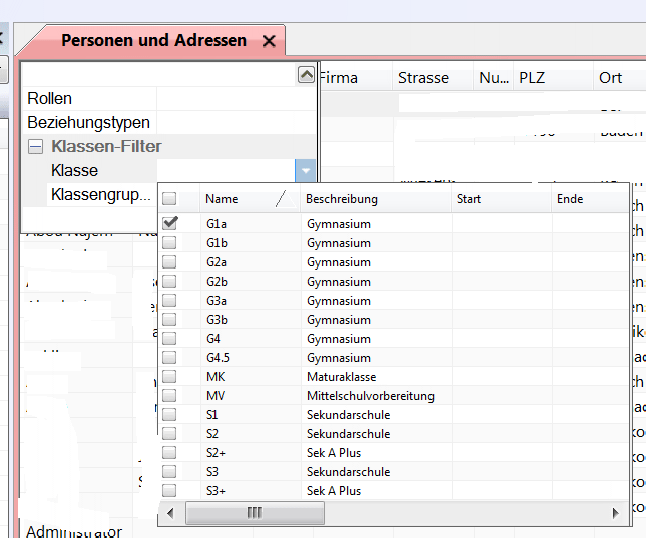Click the Strasse column header

423,78
